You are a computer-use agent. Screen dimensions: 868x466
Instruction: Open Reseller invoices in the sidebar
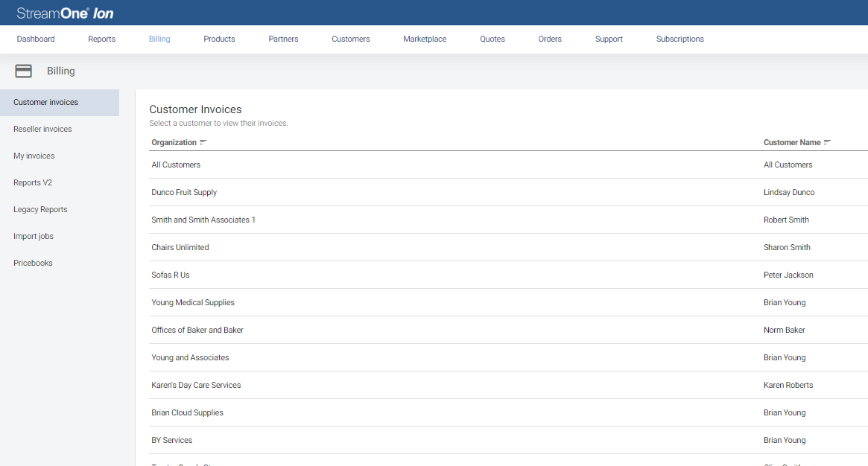point(42,129)
